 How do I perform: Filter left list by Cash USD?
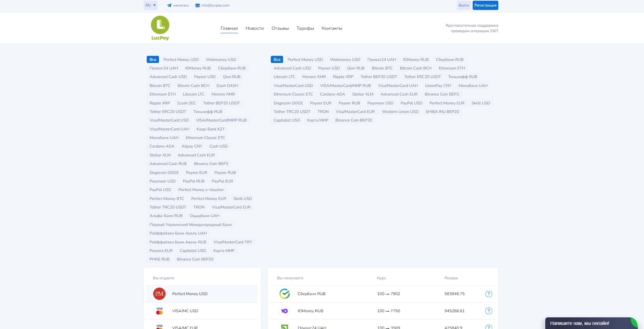(218, 146)
